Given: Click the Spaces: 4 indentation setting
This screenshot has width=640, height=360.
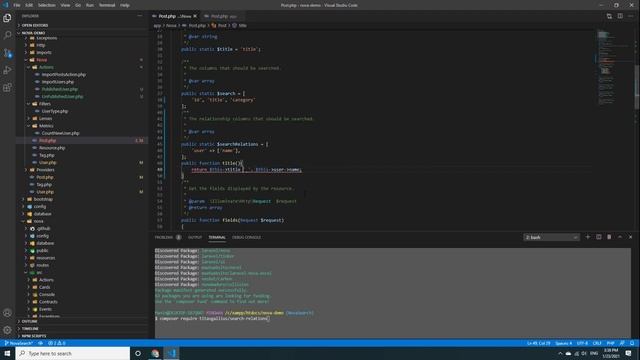Looking at the screenshot, I should click(x=564, y=343).
